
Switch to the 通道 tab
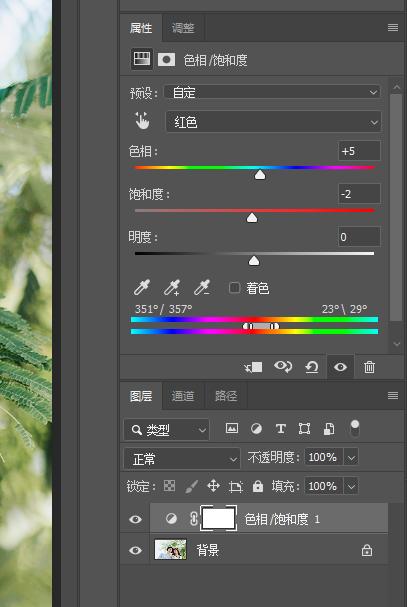[183, 396]
